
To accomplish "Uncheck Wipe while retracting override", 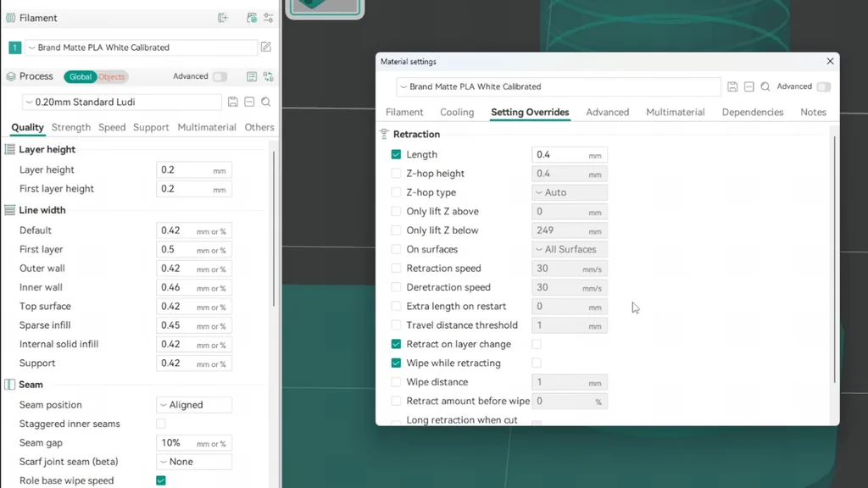I will 396,363.
